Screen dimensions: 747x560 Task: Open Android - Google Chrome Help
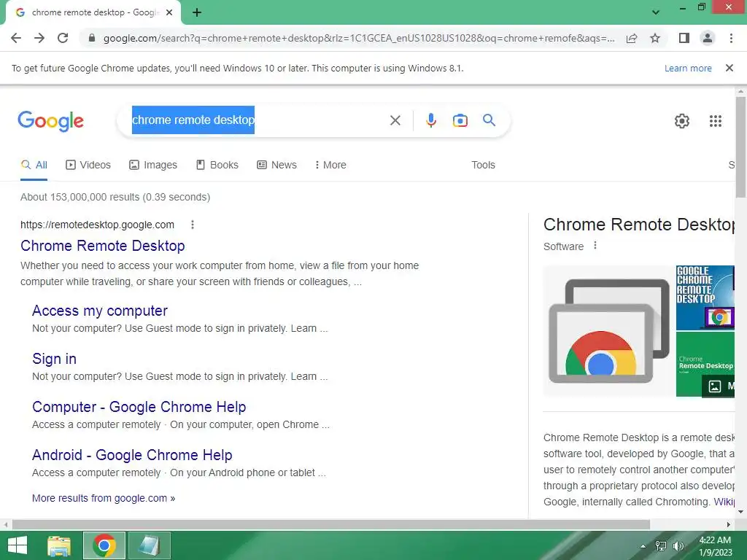coord(132,455)
